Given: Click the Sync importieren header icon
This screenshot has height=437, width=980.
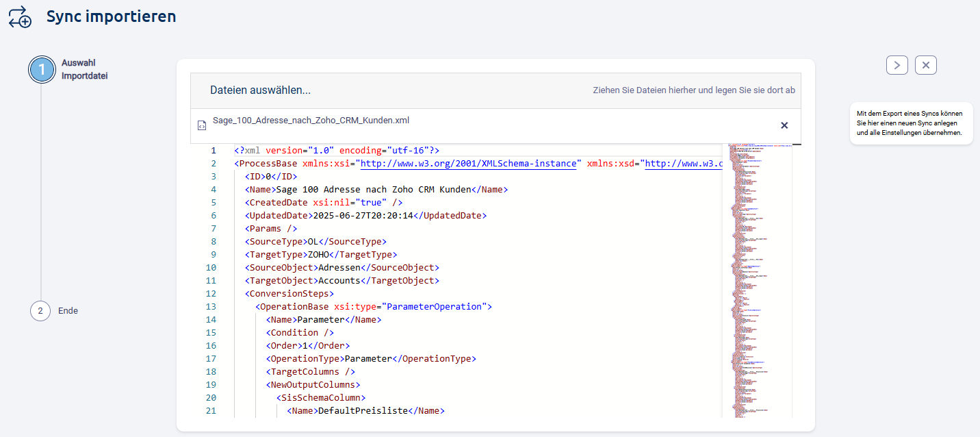Looking at the screenshot, I should (x=19, y=16).
